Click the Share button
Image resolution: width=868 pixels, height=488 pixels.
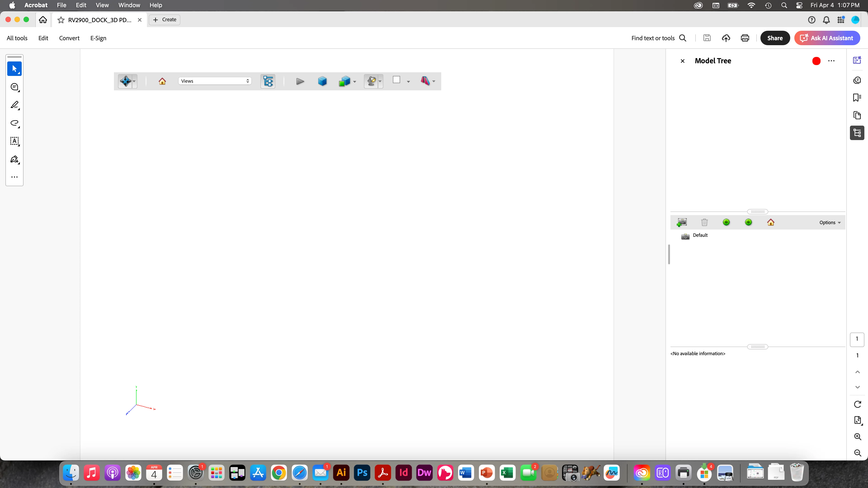[x=775, y=38]
